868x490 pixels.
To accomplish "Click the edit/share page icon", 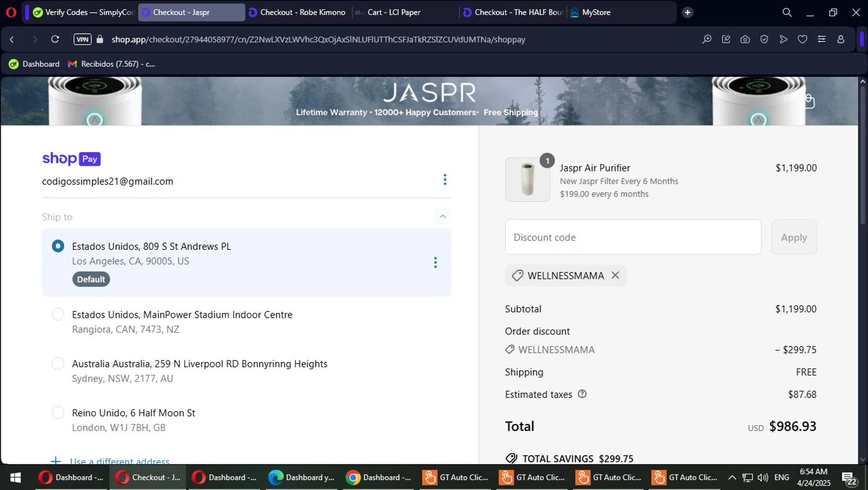I will [x=726, y=39].
